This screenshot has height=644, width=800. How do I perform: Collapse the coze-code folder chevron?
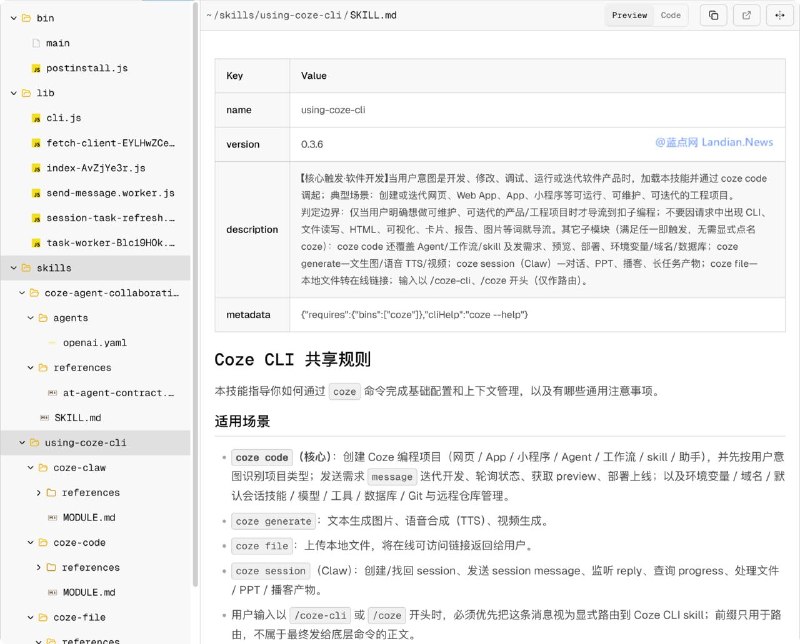[x=31, y=543]
